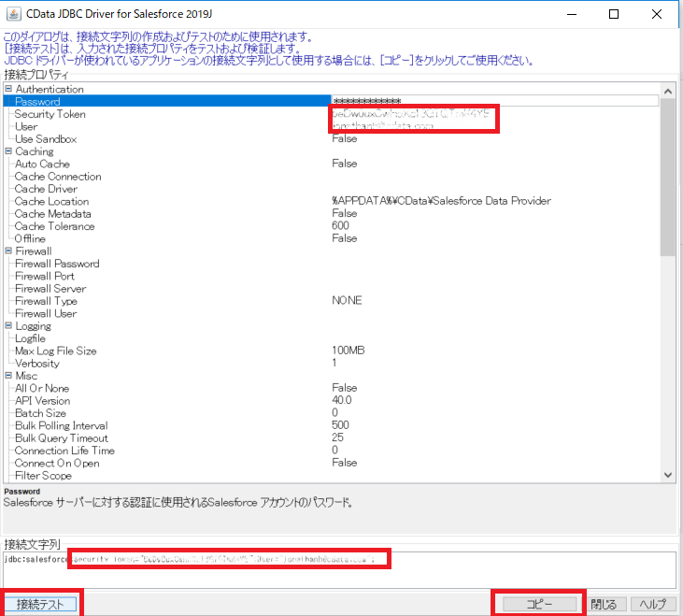Image resolution: width=683 pixels, height=616 pixels.
Task: Click inside the connection string text box
Action: pyautogui.click(x=340, y=570)
